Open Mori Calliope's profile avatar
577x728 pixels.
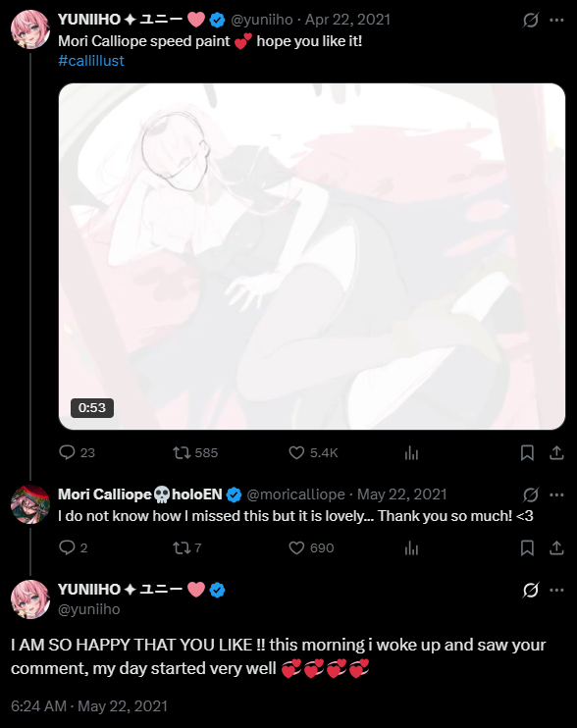tap(30, 504)
